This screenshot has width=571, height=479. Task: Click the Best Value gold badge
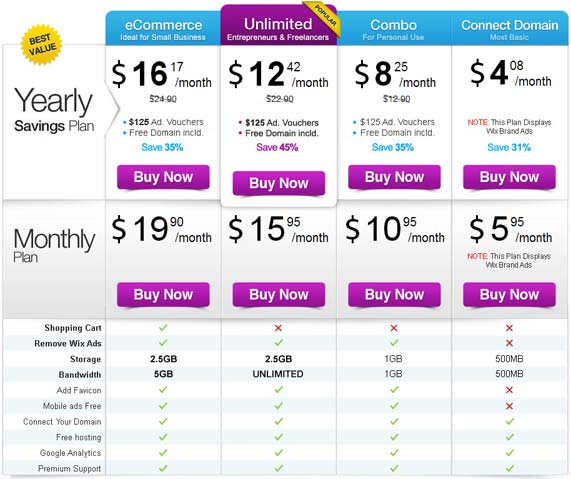coord(42,44)
